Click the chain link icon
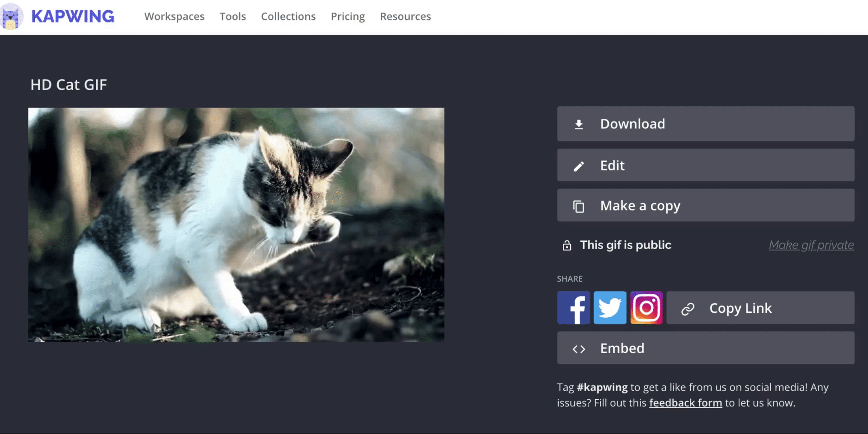The image size is (868, 434). pyautogui.click(x=688, y=309)
